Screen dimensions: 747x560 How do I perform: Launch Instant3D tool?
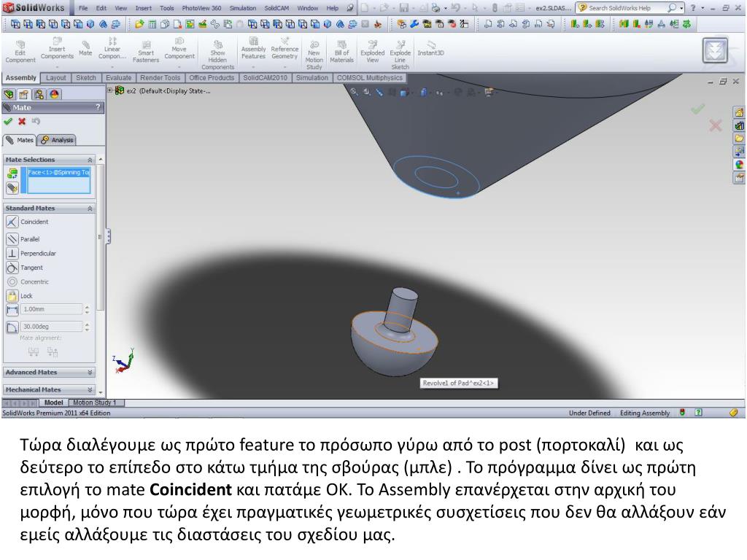point(430,48)
